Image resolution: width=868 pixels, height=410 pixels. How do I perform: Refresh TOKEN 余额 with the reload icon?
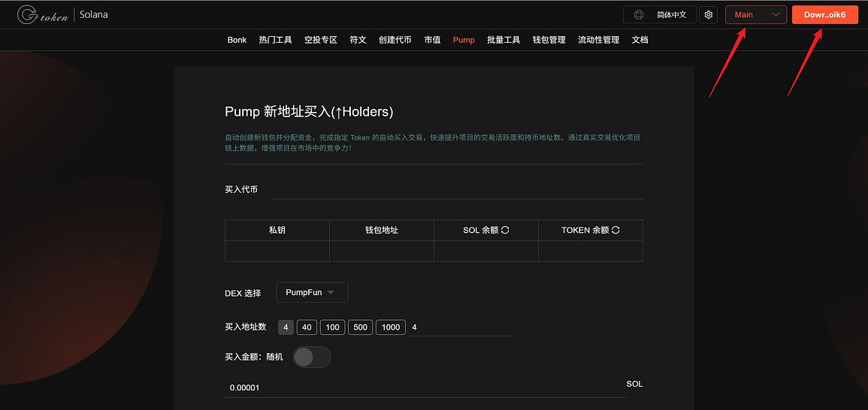pos(615,231)
